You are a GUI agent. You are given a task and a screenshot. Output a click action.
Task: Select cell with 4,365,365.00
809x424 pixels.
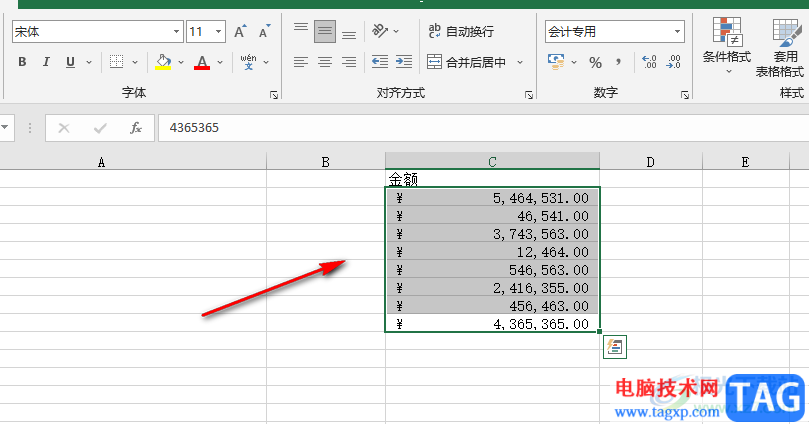pyautogui.click(x=492, y=324)
